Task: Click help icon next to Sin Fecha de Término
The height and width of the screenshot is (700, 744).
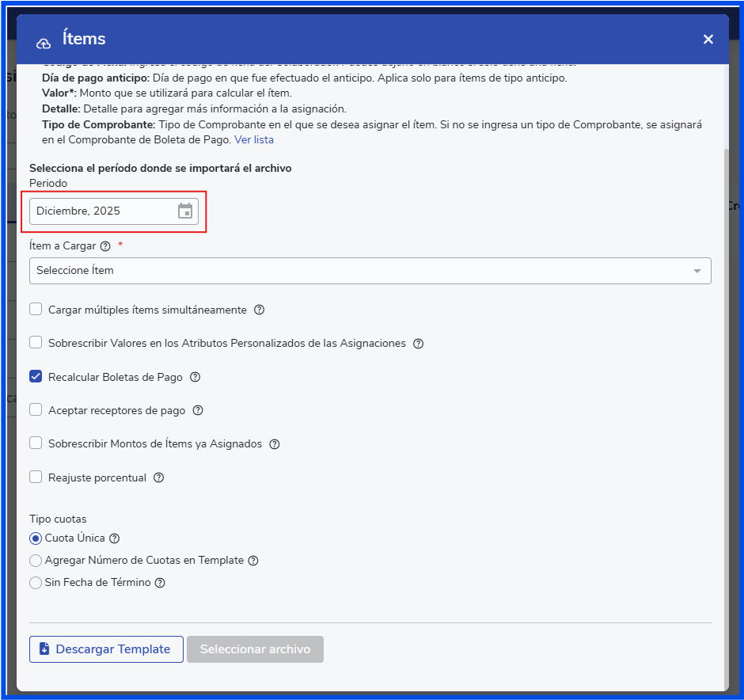Action: click(x=160, y=583)
